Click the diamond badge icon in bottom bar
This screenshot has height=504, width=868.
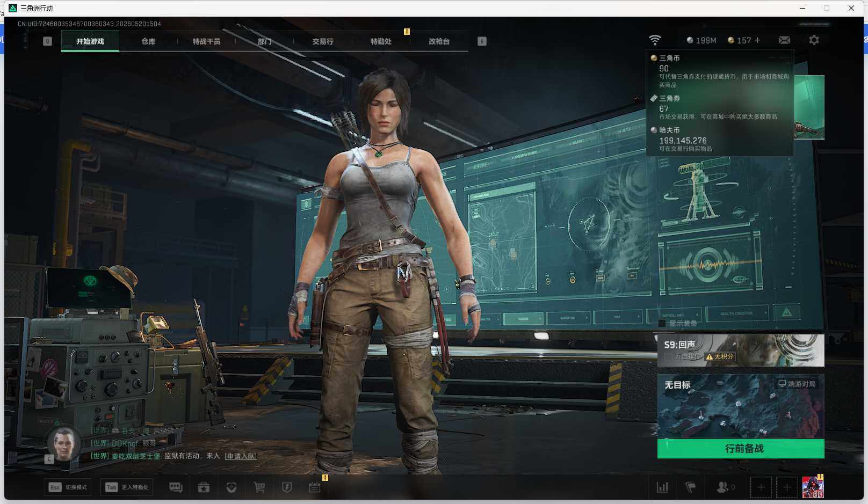coord(232,487)
